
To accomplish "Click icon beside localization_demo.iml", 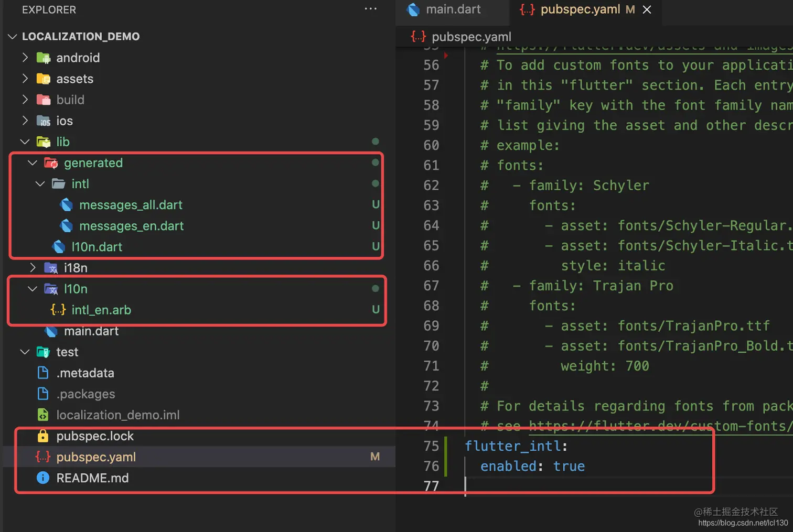I will point(43,415).
